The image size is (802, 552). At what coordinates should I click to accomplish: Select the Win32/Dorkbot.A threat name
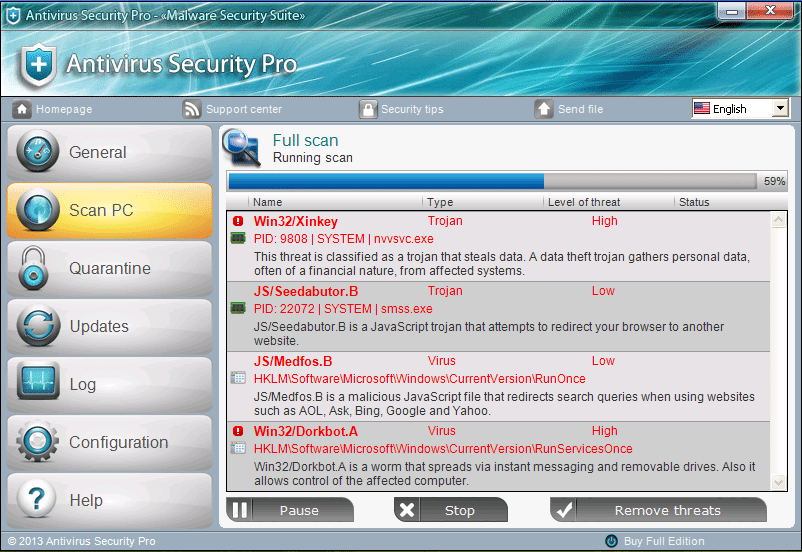tap(306, 431)
